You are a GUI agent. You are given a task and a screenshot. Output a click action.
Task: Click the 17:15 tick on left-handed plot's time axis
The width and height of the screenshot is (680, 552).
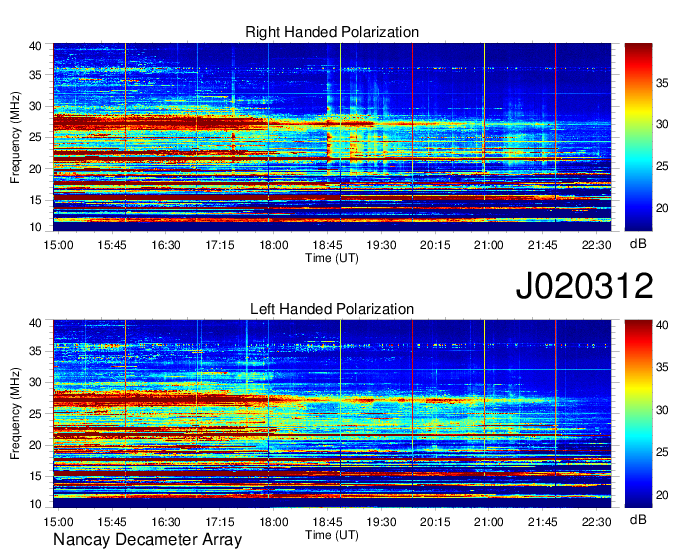tap(220, 522)
